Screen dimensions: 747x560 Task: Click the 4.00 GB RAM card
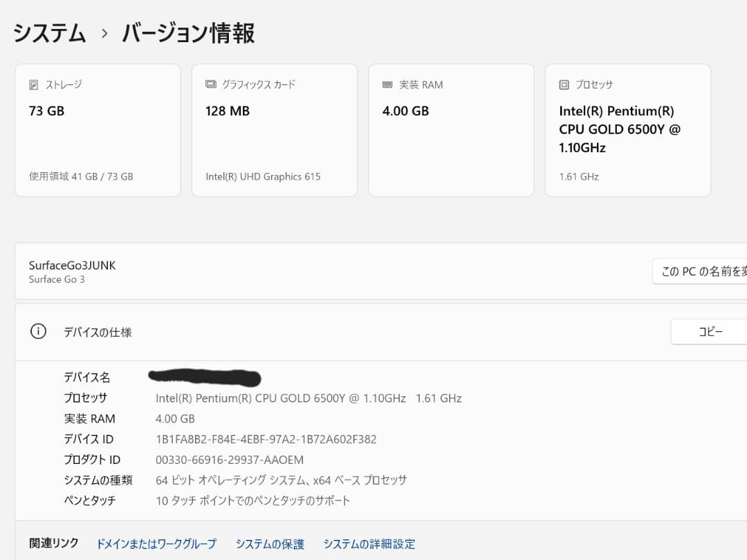click(x=451, y=129)
